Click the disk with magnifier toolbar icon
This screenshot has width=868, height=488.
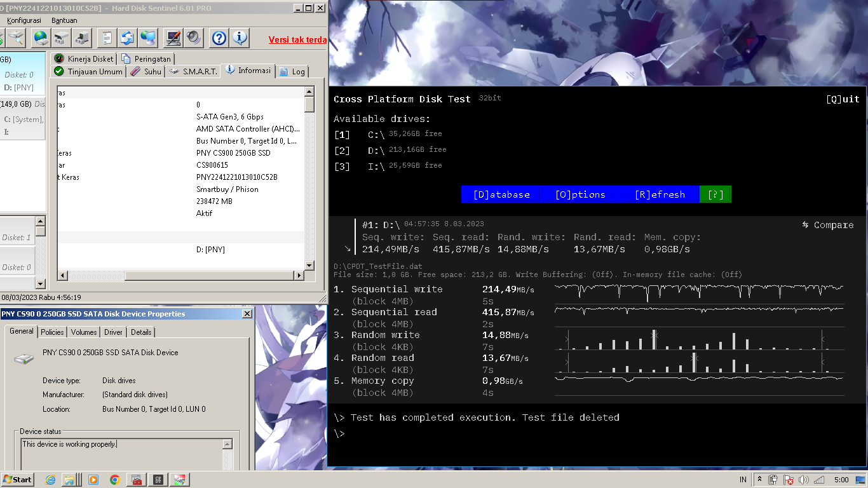pos(16,38)
